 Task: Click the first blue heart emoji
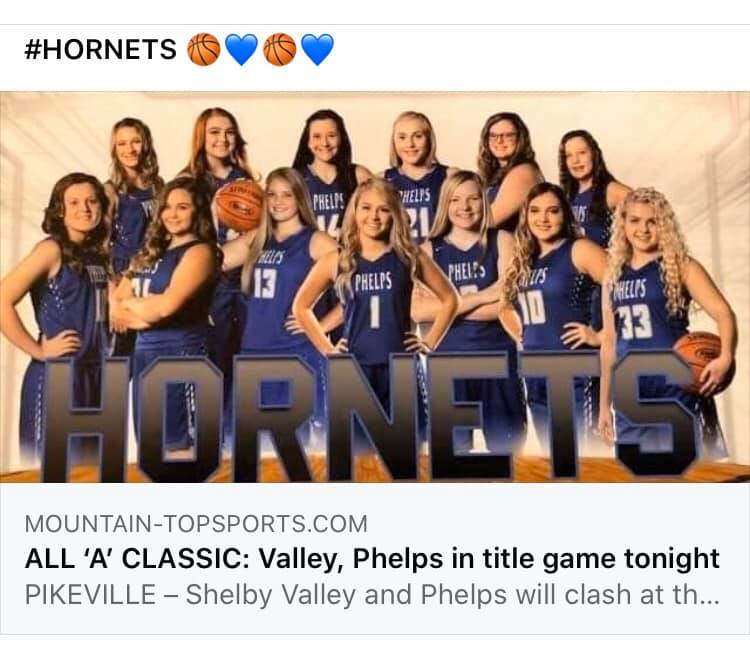pyautogui.click(x=241, y=49)
